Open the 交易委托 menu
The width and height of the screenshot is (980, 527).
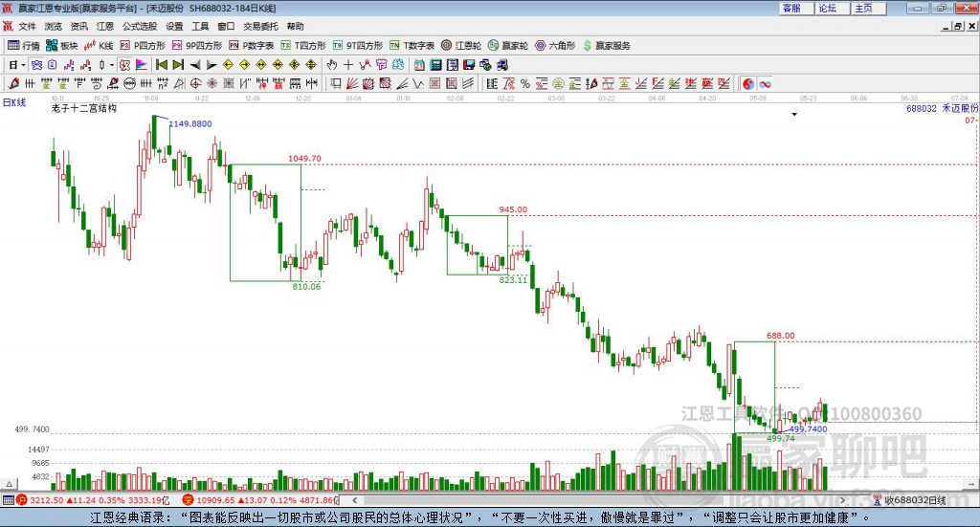pyautogui.click(x=260, y=26)
